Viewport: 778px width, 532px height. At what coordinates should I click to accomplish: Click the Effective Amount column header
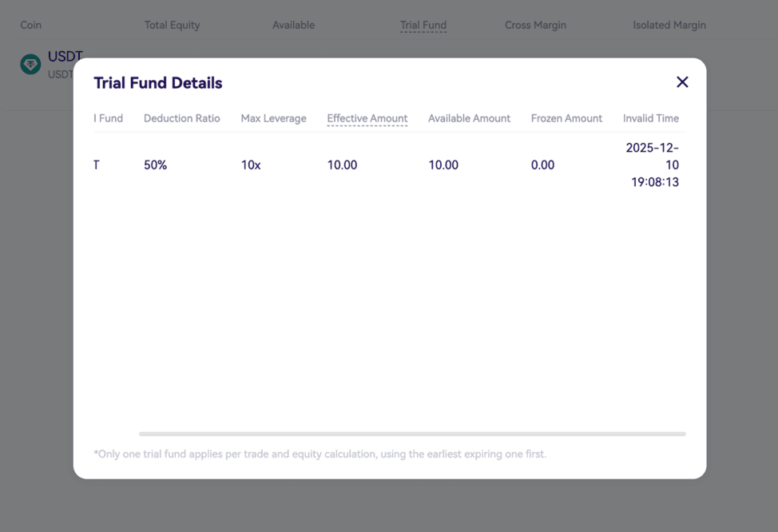(x=367, y=118)
